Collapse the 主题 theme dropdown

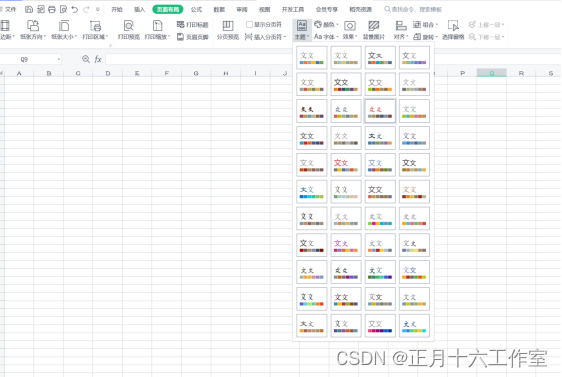pos(302,30)
